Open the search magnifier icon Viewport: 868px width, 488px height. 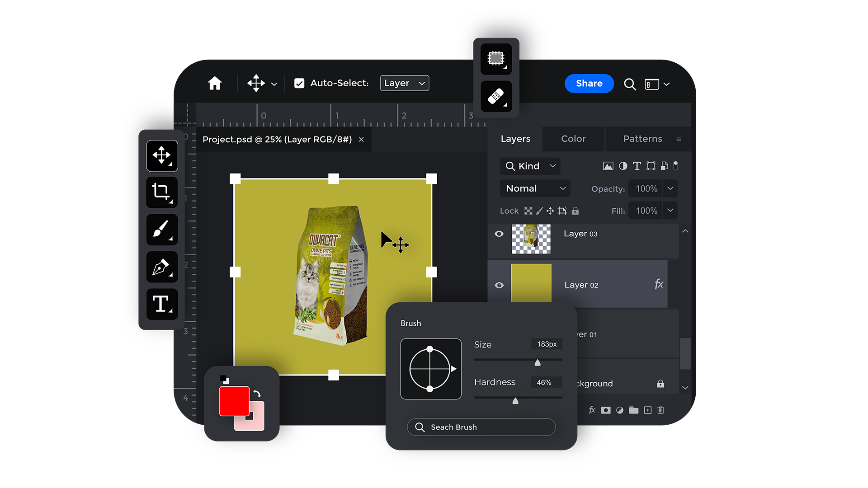click(630, 84)
